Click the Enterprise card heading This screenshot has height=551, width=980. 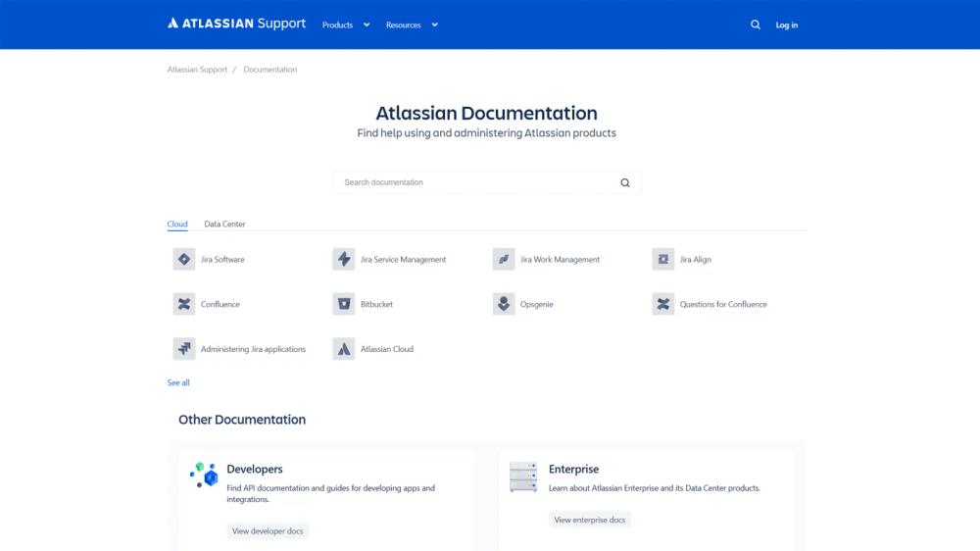pyautogui.click(x=573, y=469)
